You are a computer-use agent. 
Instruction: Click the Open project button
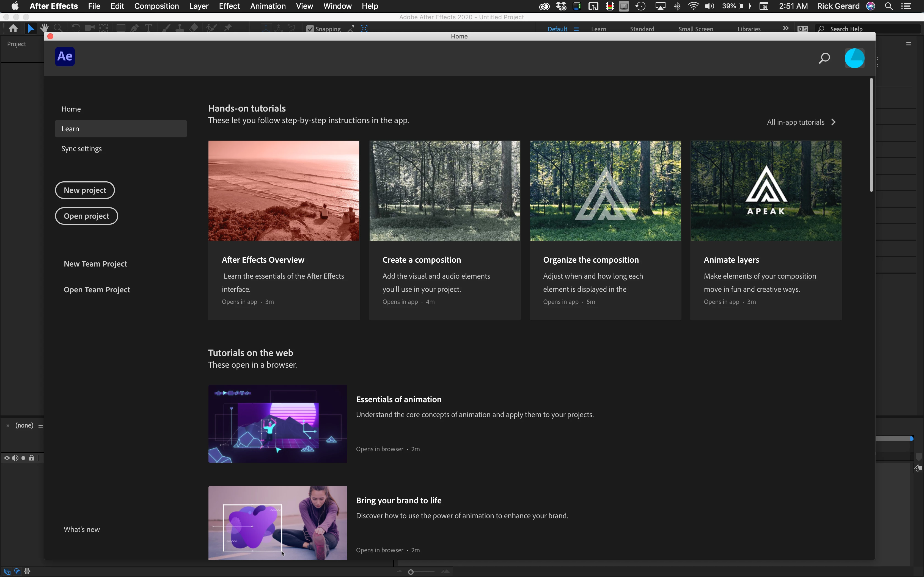point(86,216)
